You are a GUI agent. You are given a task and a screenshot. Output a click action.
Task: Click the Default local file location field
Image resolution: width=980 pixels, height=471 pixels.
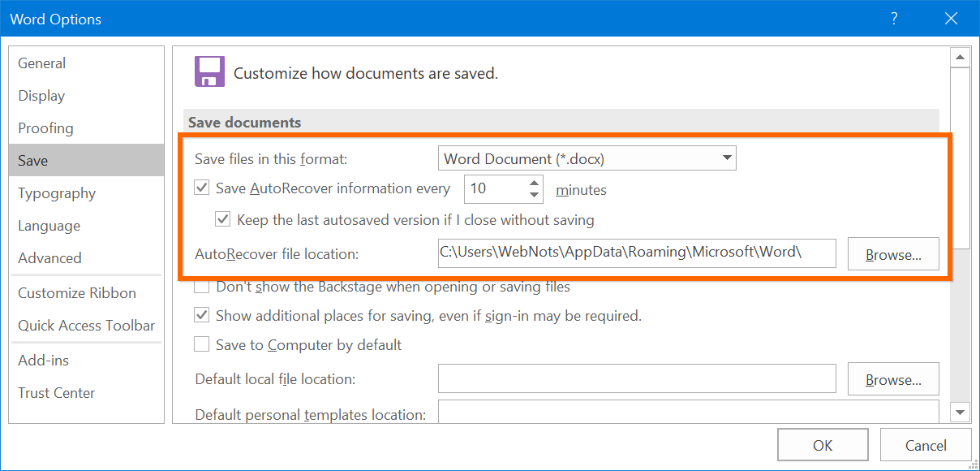click(x=637, y=378)
